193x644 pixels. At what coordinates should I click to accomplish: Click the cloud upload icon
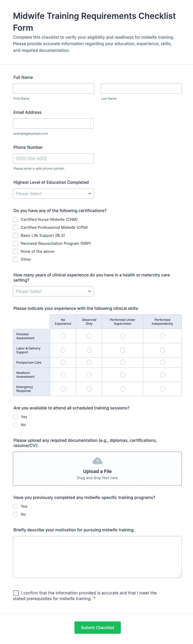pyautogui.click(x=97, y=461)
